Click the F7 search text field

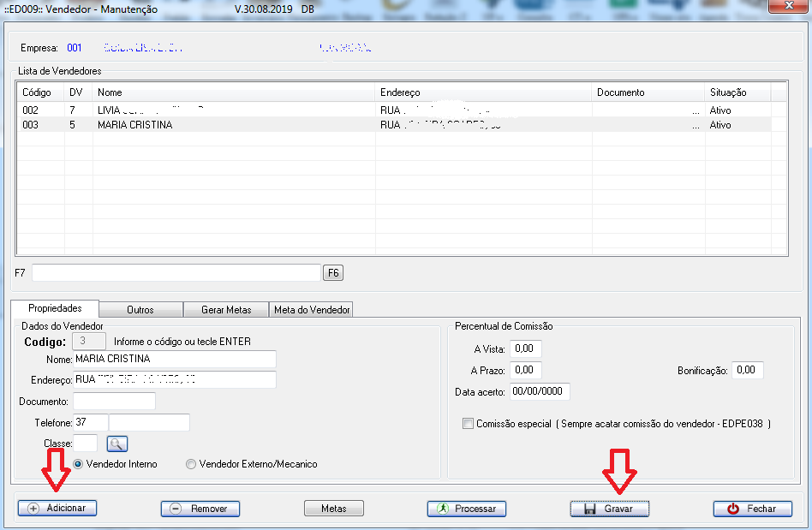176,272
